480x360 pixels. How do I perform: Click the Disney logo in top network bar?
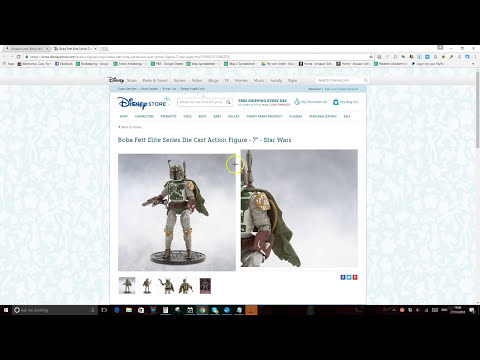(x=116, y=80)
